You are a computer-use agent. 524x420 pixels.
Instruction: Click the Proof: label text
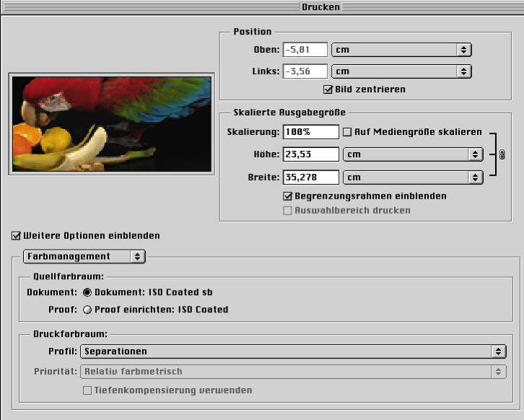coord(63,310)
